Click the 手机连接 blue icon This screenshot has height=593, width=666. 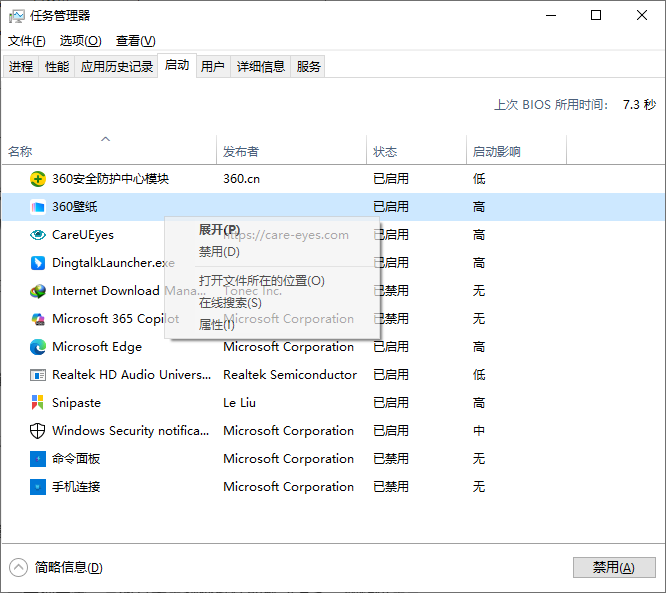(x=38, y=487)
